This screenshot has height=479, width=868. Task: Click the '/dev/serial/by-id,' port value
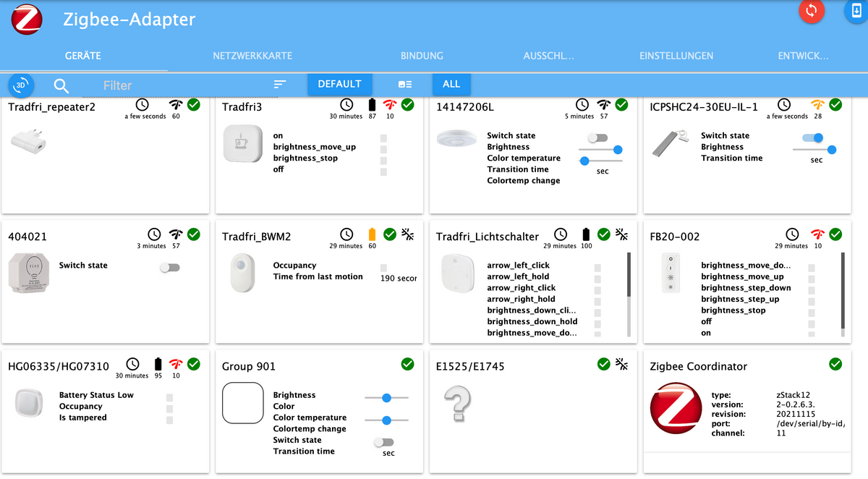coord(810,423)
